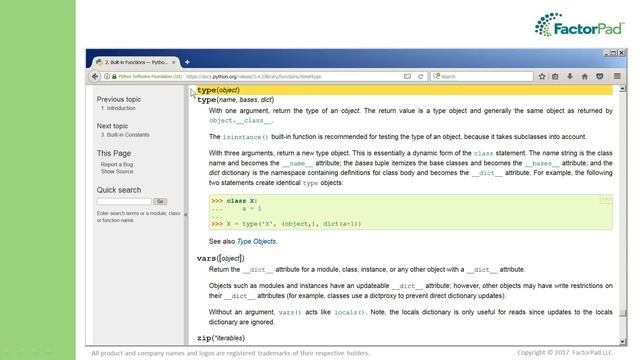Image resolution: width=640 pixels, height=360 pixels.
Task: Open a new tab with plus button
Action: coord(187,62)
